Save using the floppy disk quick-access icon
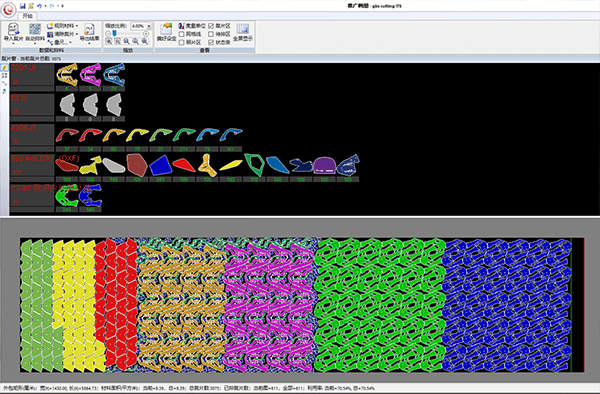This screenshot has height=394, width=600. (23, 6)
